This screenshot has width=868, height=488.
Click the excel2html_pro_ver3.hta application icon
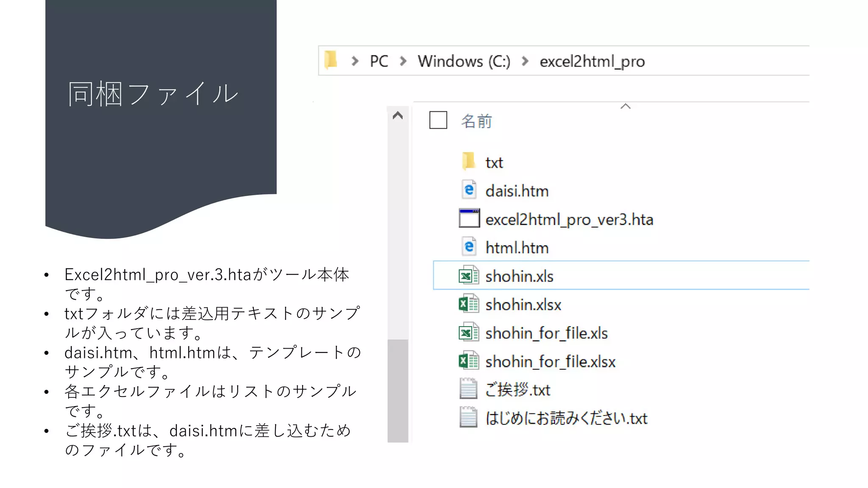point(469,219)
